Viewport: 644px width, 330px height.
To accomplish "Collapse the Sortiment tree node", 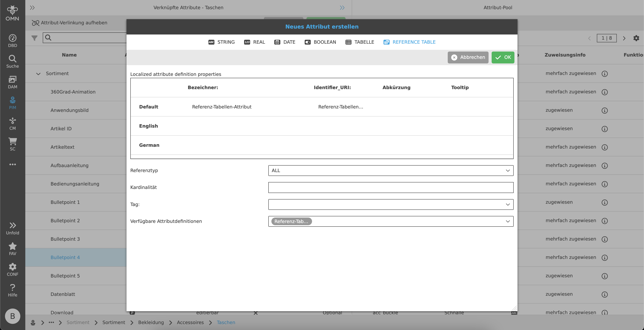I will coord(38,74).
